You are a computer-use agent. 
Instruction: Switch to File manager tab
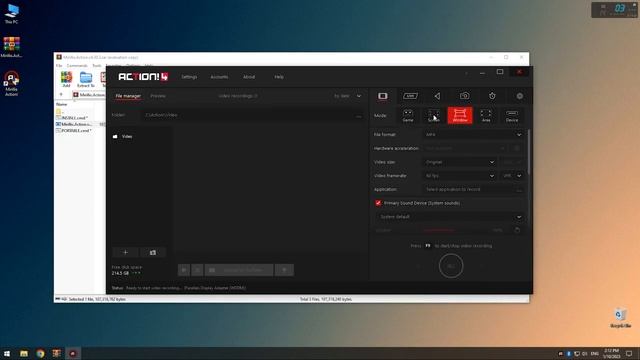point(128,96)
